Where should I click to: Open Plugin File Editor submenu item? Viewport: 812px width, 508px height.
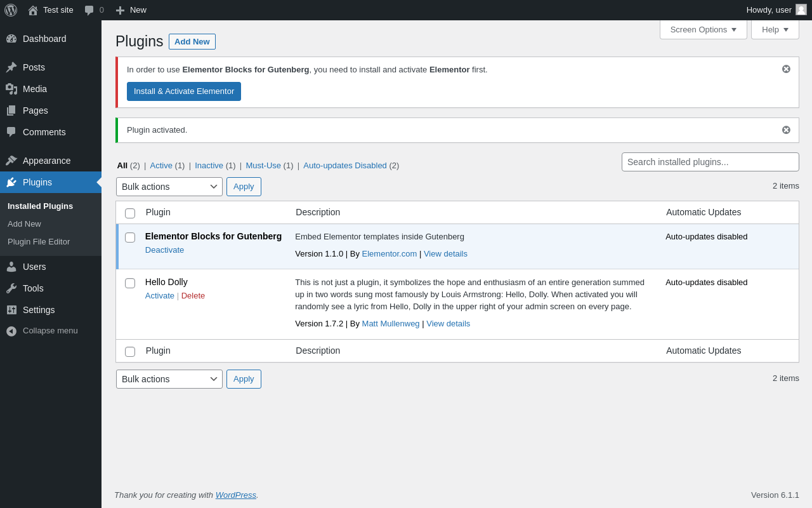pyautogui.click(x=39, y=242)
